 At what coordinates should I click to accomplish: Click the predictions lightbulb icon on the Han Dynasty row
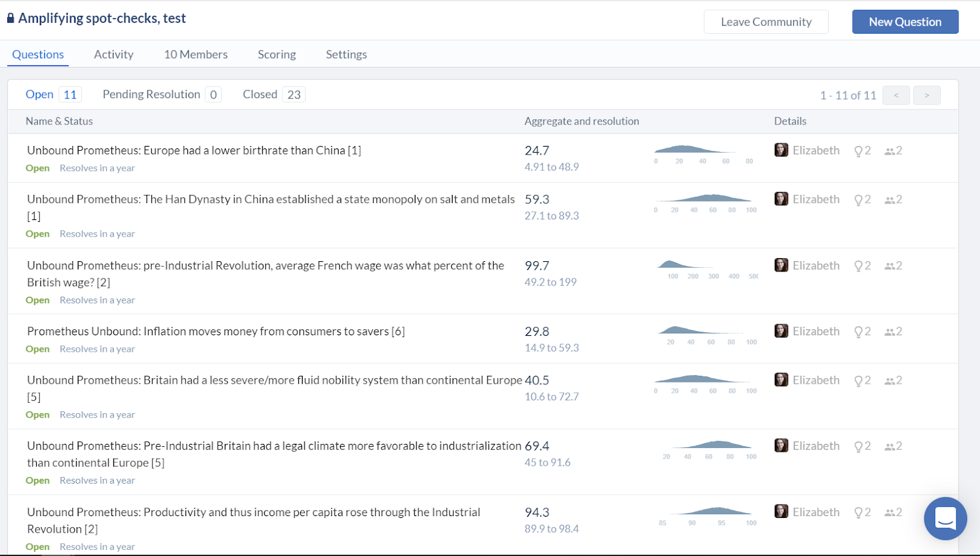pyautogui.click(x=859, y=200)
